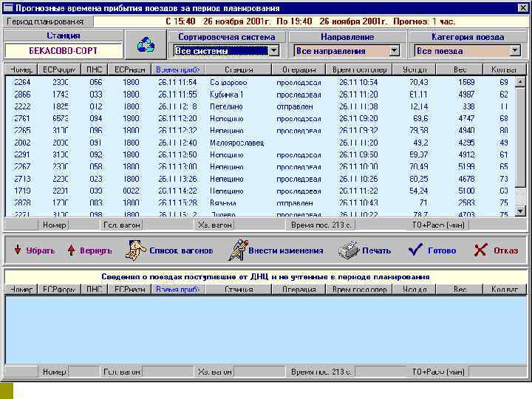Click the Печать button label

point(377,250)
